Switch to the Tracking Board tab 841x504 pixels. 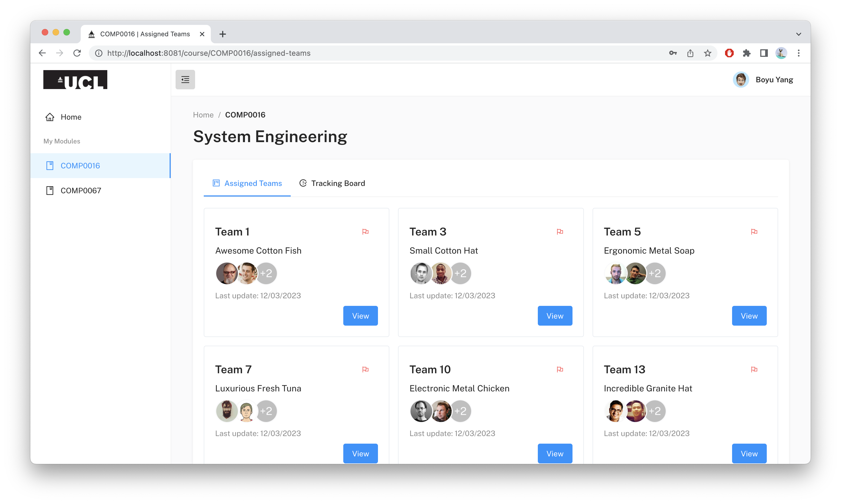332,184
